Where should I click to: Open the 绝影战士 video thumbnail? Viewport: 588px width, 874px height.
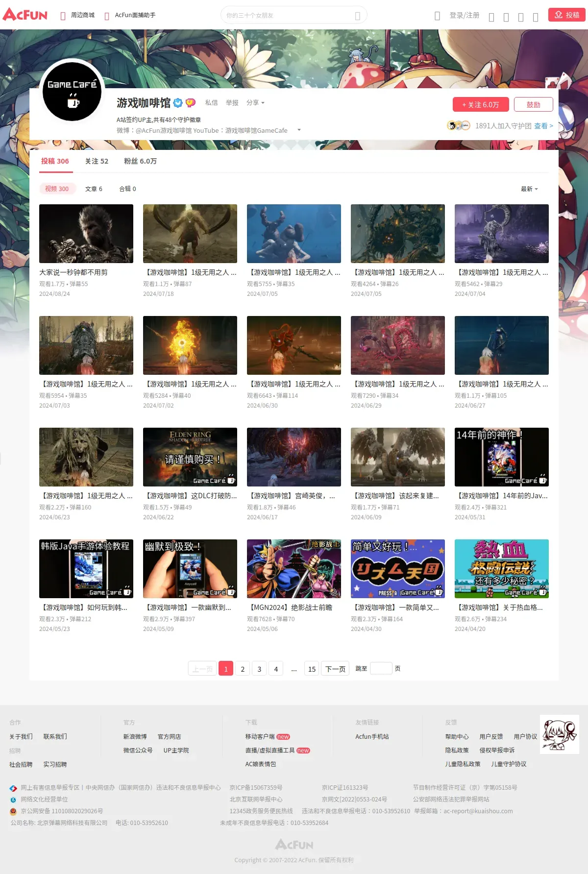click(294, 569)
